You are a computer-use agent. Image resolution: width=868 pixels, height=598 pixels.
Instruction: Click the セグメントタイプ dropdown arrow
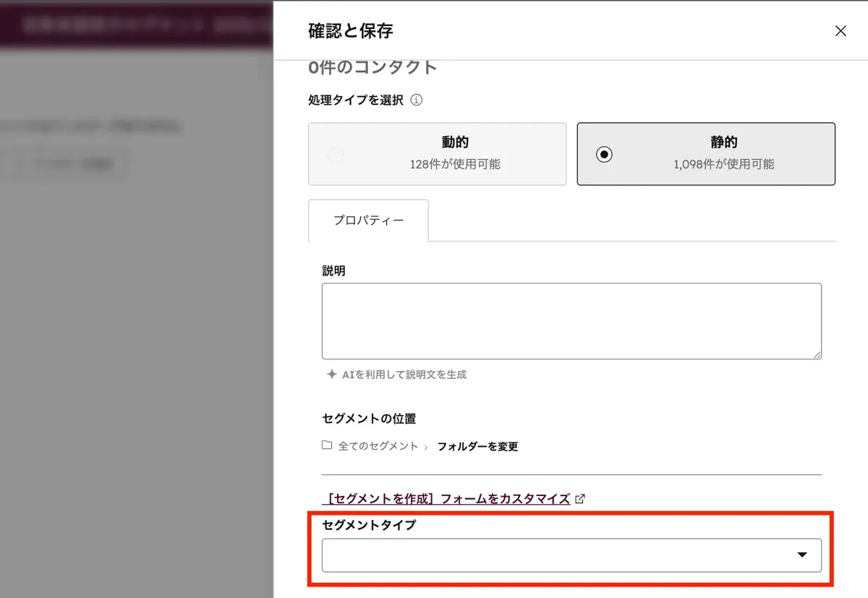click(801, 555)
